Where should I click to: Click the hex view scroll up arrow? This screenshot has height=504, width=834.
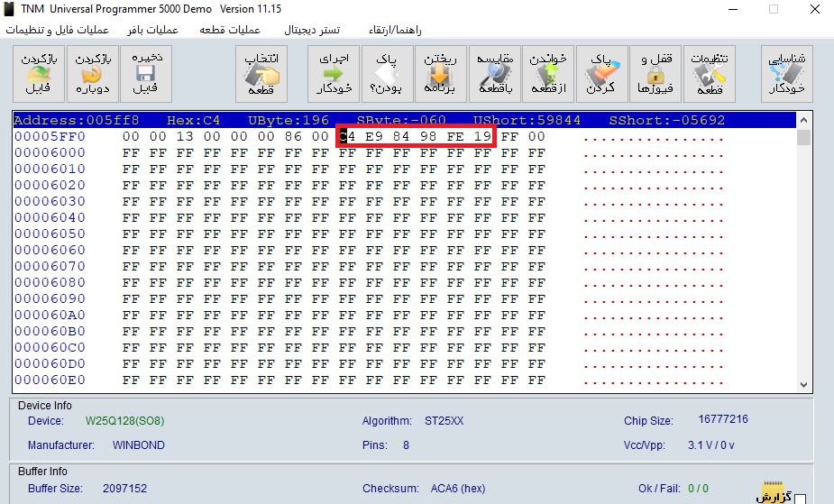tap(803, 120)
